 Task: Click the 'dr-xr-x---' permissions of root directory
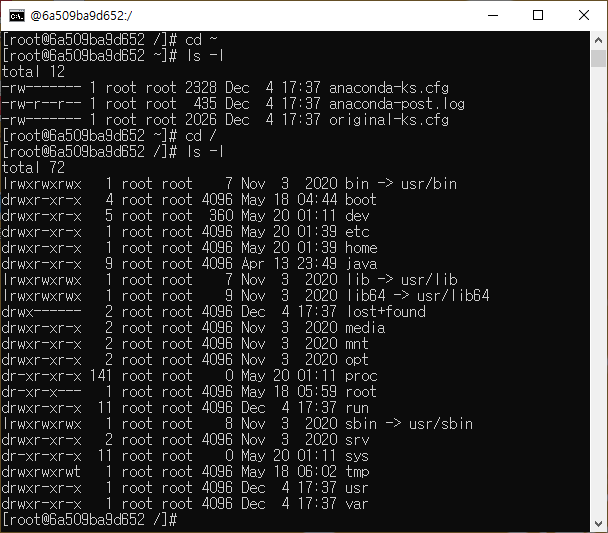click(41, 392)
